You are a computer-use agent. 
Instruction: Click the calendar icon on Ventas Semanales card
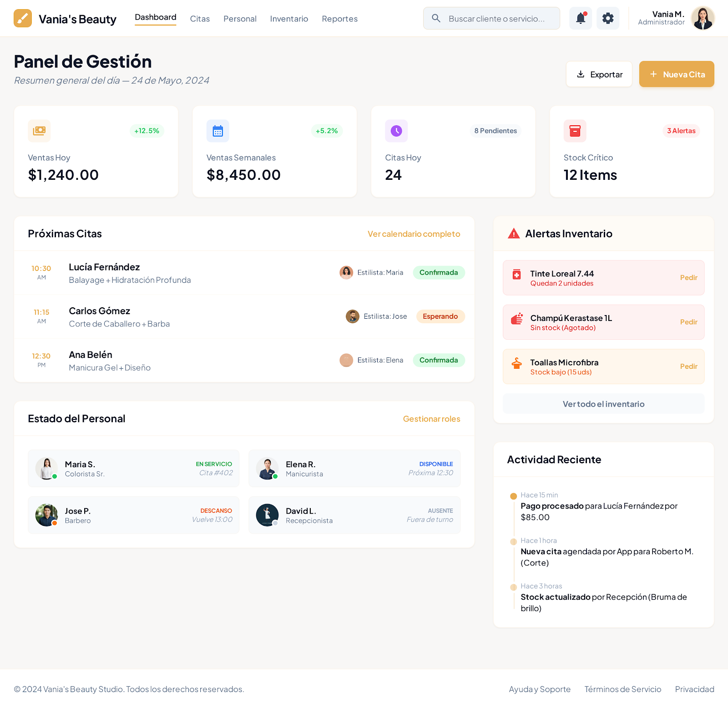point(217,131)
